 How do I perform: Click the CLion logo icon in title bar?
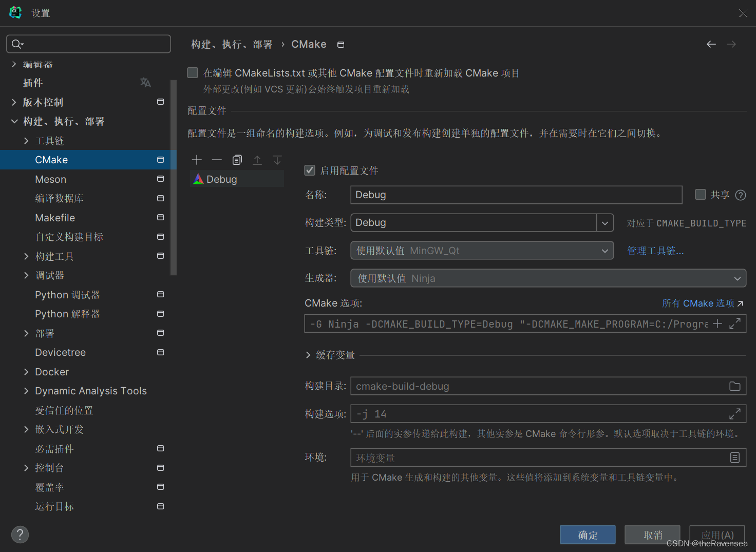pyautogui.click(x=15, y=12)
